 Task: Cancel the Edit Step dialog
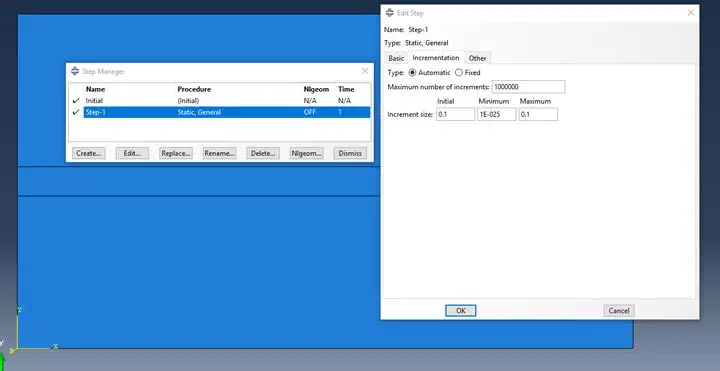[x=619, y=311]
